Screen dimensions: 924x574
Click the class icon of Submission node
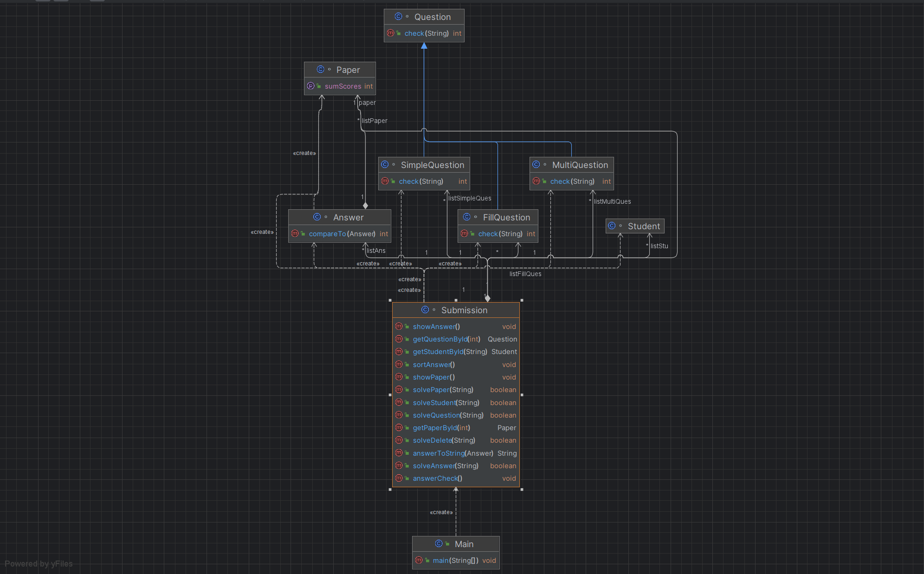425,310
